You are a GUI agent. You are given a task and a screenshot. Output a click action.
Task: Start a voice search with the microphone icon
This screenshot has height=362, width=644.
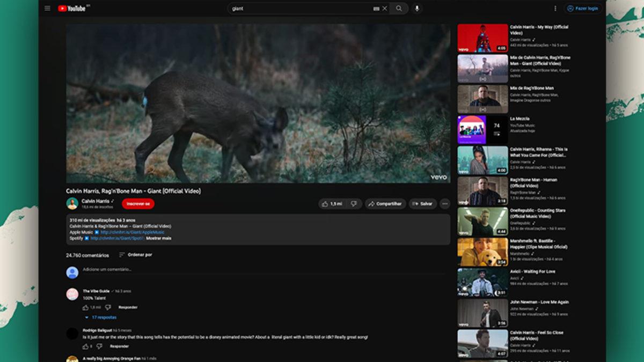(418, 9)
